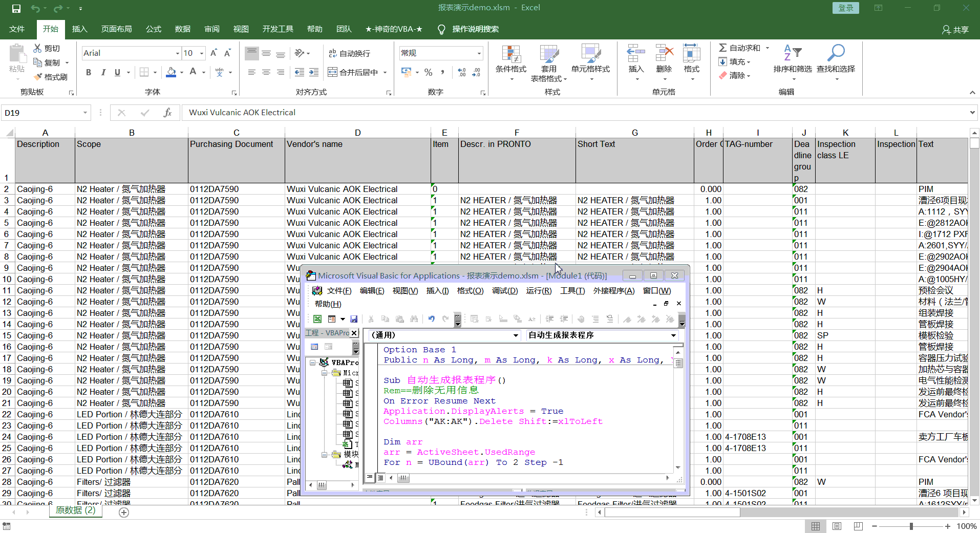Open the (通用) object dropdown in VBA

(516, 335)
